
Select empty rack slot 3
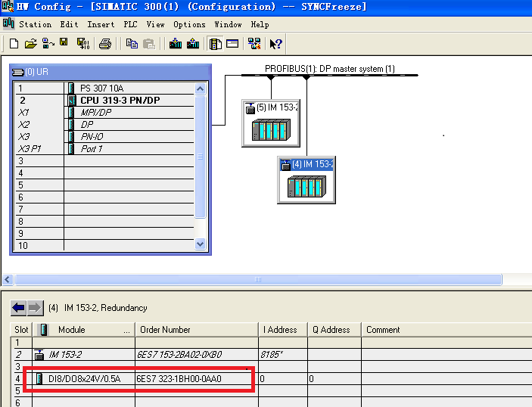coord(105,161)
